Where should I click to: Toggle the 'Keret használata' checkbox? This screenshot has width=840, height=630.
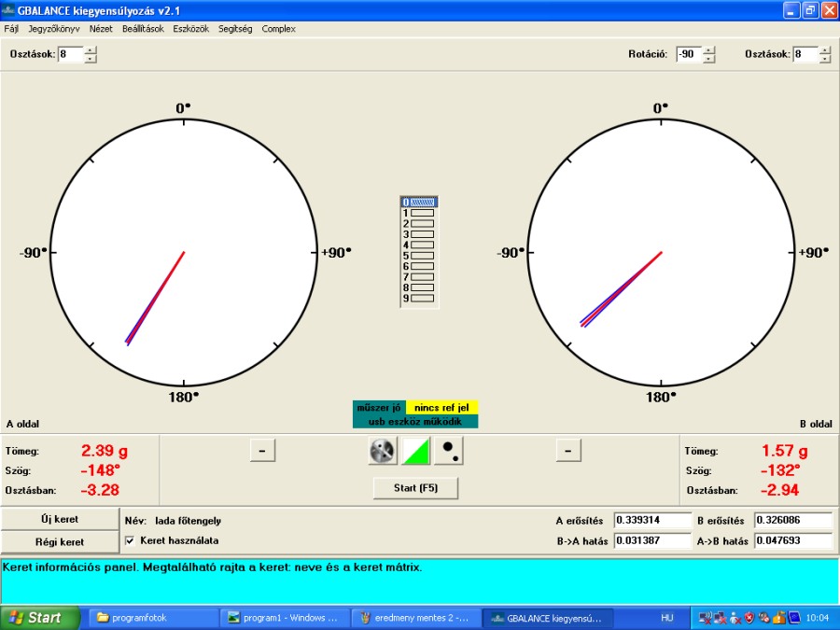click(x=130, y=540)
